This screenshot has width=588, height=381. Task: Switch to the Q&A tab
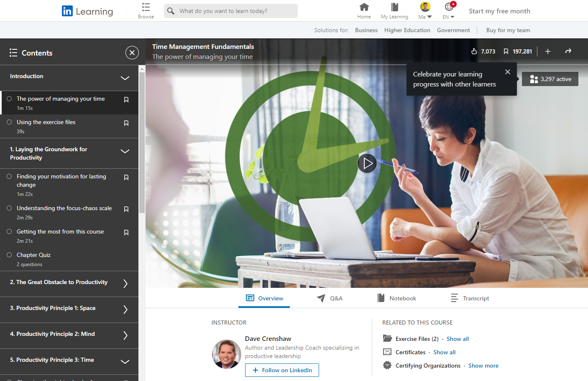[330, 298]
